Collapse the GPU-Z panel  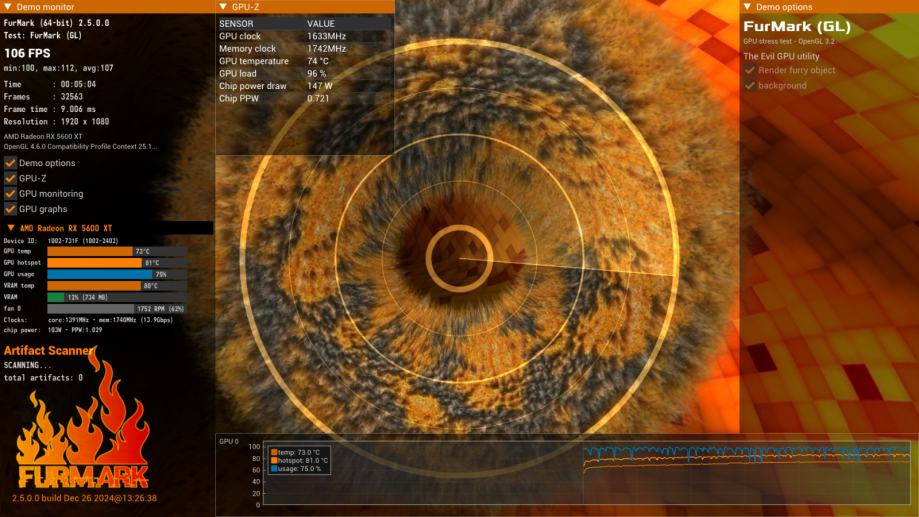223,7
